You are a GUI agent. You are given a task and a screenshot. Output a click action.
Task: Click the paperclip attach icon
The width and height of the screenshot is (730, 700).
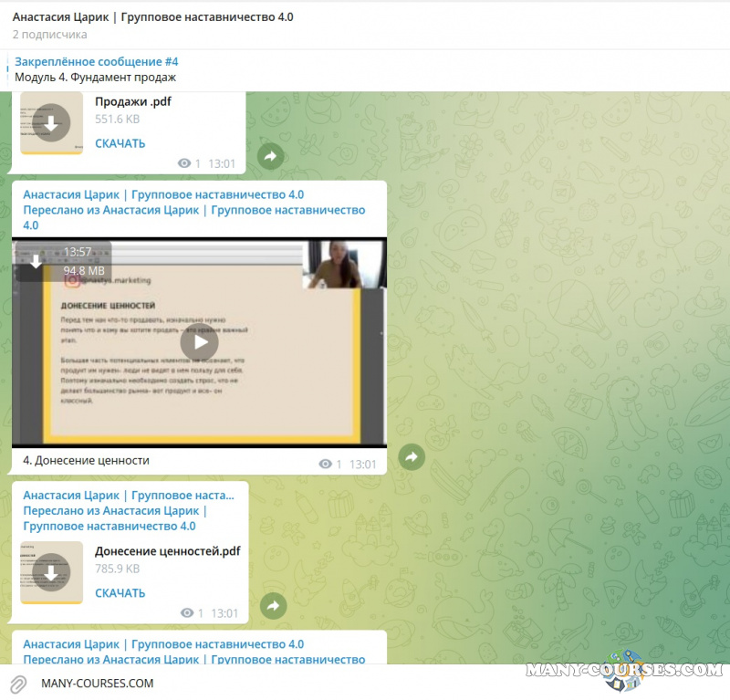coord(17,684)
